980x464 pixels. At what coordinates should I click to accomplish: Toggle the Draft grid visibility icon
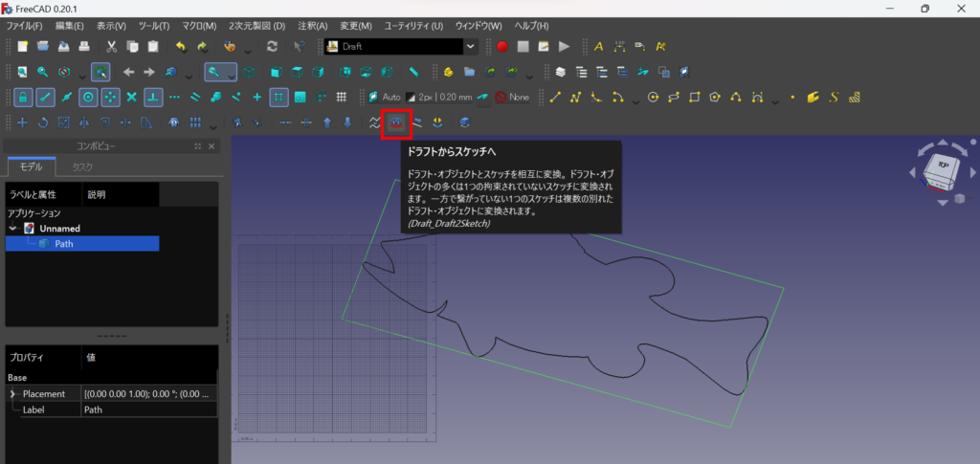[341, 98]
